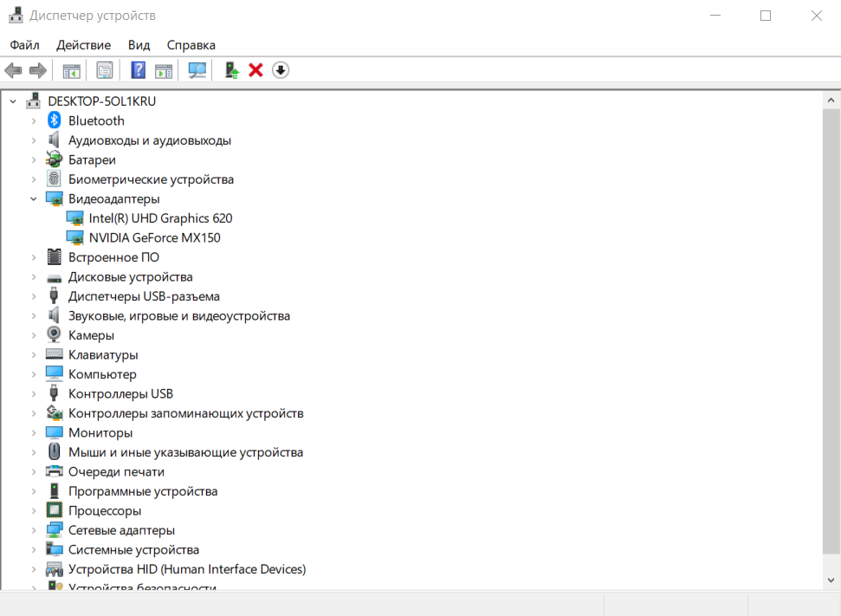This screenshot has width=841, height=616.
Task: Scan for hardware changes monitor icon
Action: pyautogui.click(x=197, y=70)
